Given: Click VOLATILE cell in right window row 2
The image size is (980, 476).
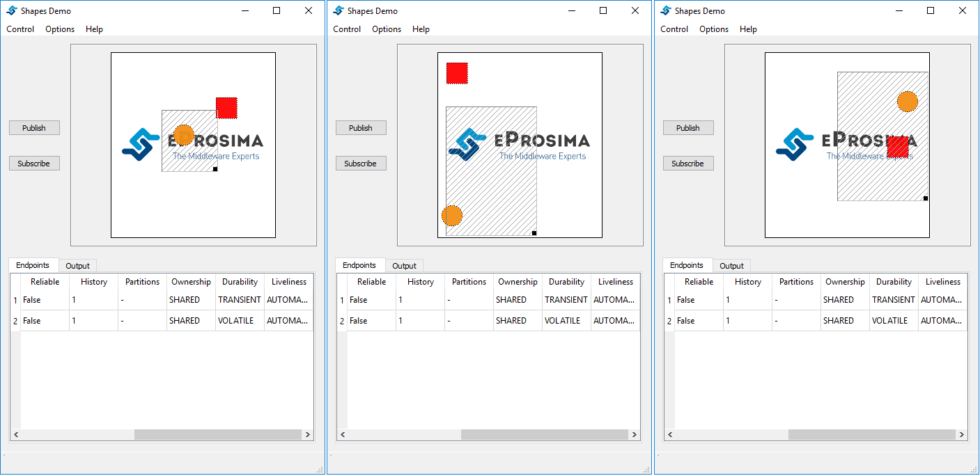Looking at the screenshot, I should tap(894, 321).
